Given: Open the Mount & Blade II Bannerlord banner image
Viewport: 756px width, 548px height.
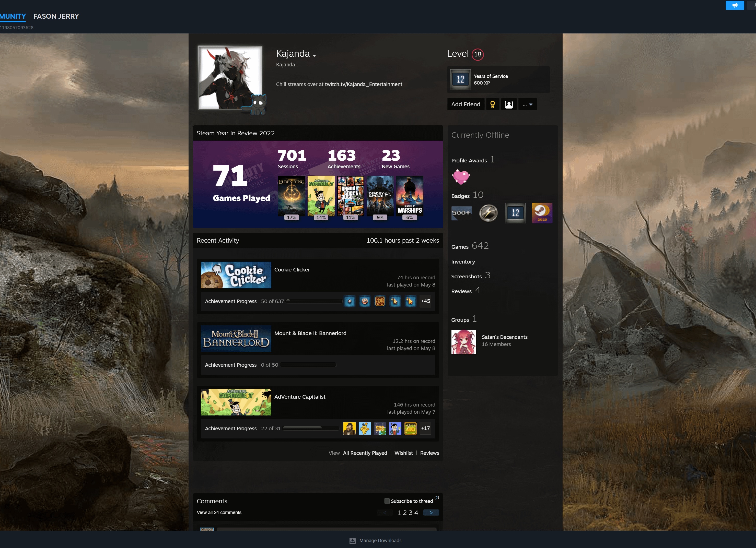Looking at the screenshot, I should click(236, 338).
